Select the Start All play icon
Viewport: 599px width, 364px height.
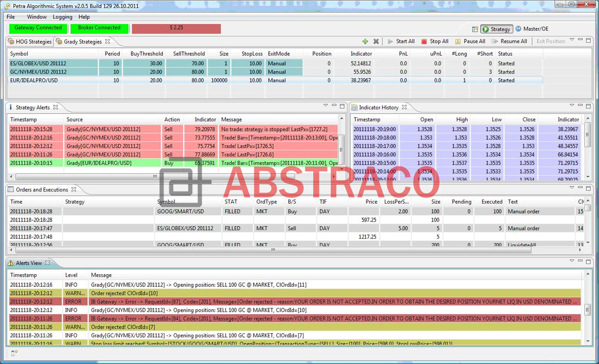pos(390,41)
